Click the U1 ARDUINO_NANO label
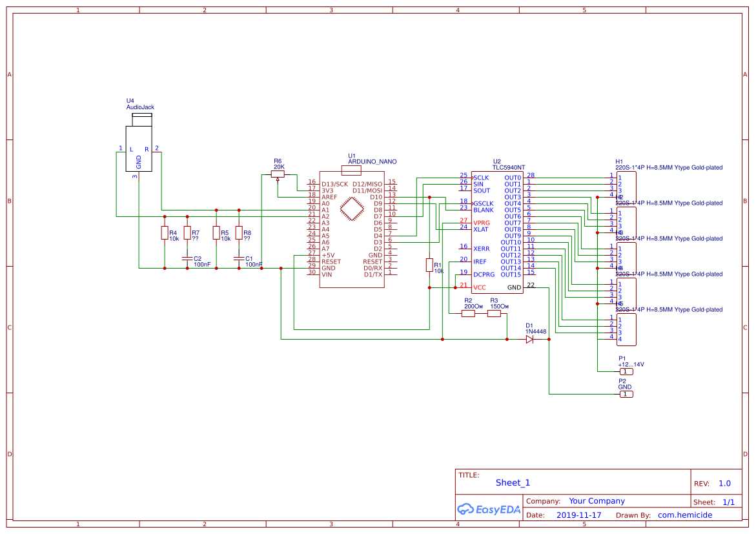 [373, 159]
